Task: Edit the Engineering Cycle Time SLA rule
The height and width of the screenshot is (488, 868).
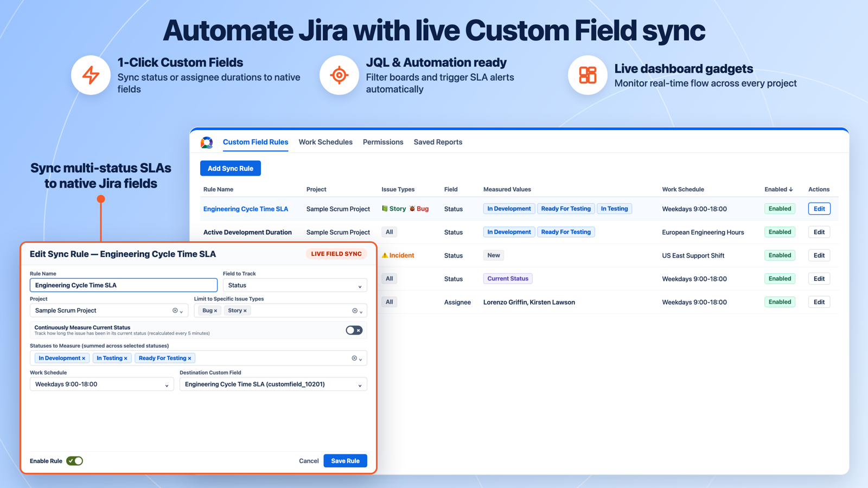Action: (x=819, y=209)
